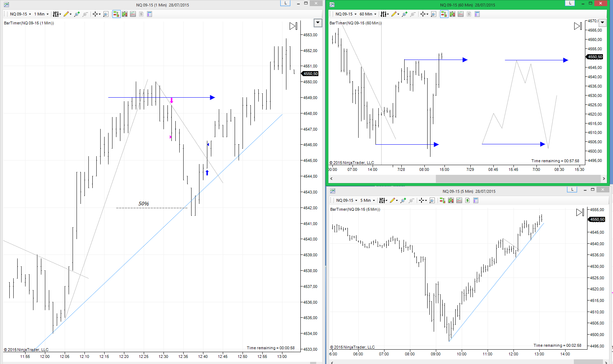Screen dimensions: 613x364
Task: Open NQ 09-15 instrument dropdown in 60 Min chart
Action: tap(346, 14)
